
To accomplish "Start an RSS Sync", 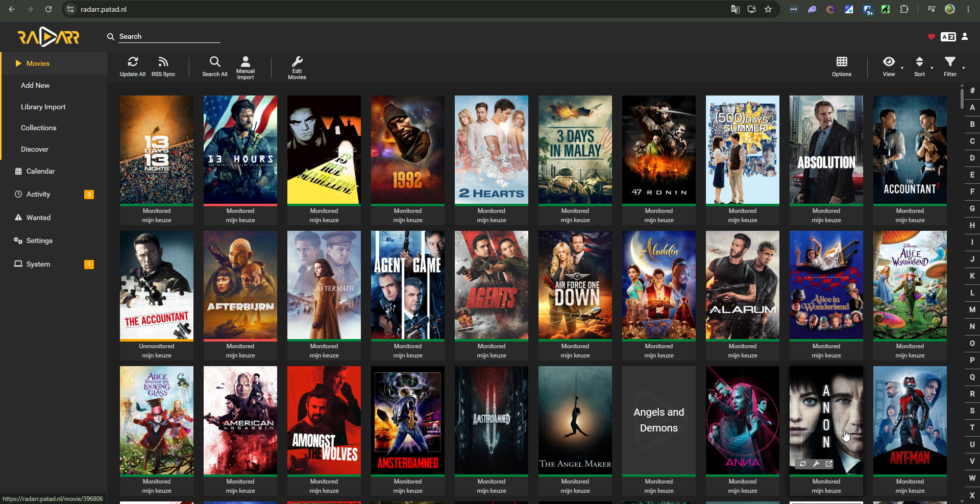I will click(x=163, y=67).
